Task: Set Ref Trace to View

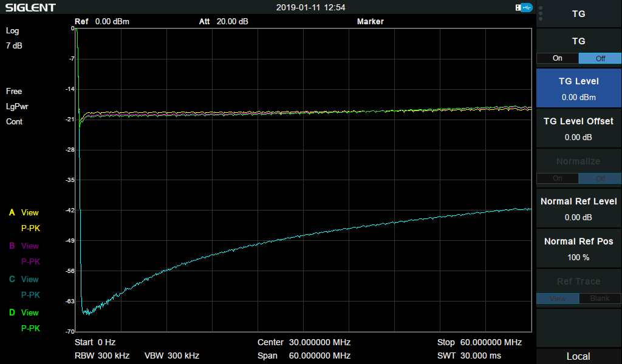Action: [558, 298]
